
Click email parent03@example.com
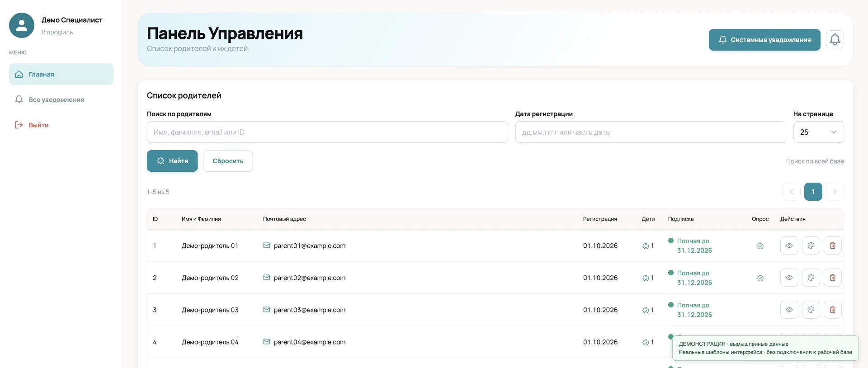click(x=310, y=310)
